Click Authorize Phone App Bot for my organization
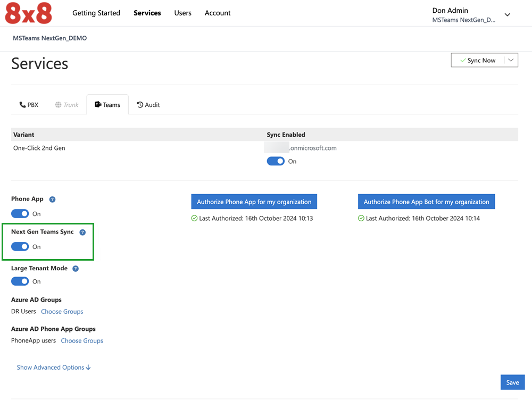Viewport: 532px width, 400px height. 426,202
